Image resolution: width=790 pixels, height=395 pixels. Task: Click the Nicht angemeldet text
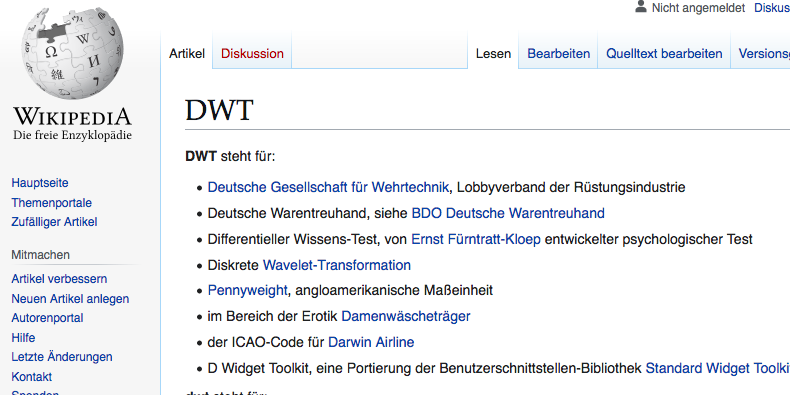(x=698, y=8)
